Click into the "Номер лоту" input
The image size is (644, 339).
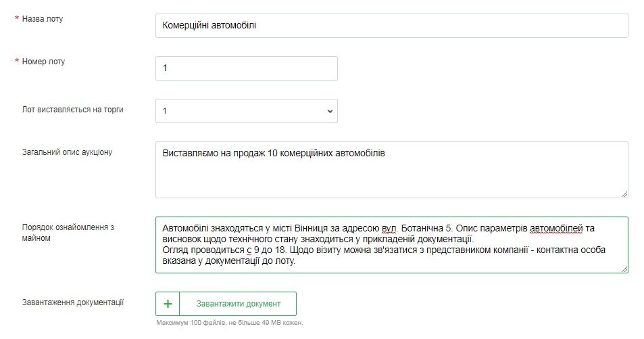pos(246,68)
